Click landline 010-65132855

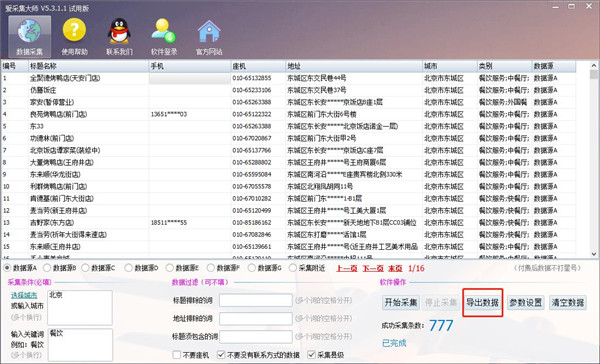click(252, 78)
